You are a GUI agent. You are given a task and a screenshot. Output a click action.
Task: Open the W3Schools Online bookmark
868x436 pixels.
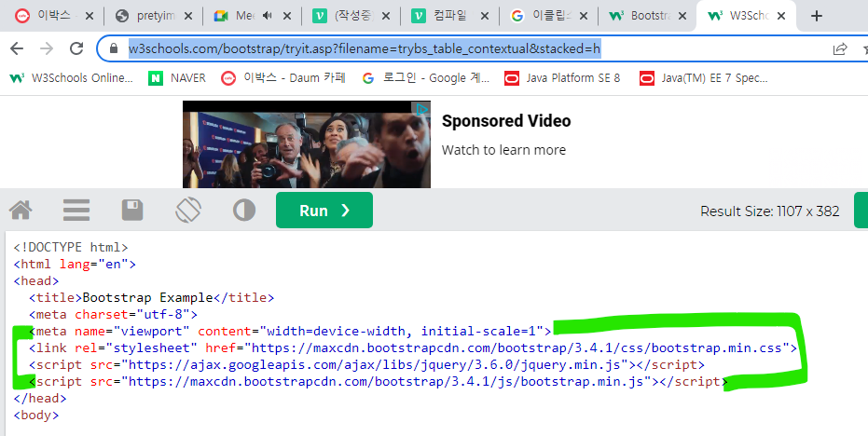72,78
